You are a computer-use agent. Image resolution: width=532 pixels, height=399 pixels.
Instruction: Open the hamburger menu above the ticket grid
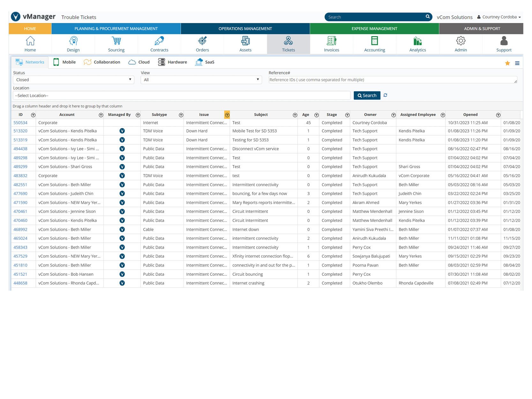(x=517, y=63)
